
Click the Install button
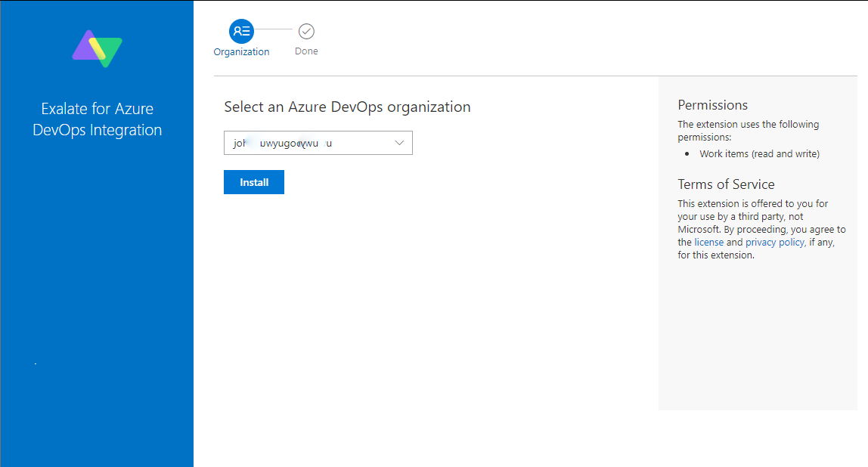(254, 182)
